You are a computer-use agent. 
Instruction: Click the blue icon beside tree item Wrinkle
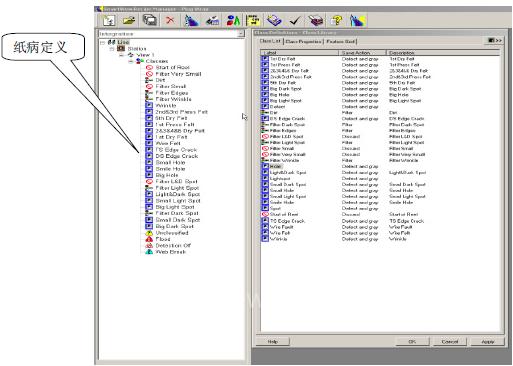tap(149, 106)
